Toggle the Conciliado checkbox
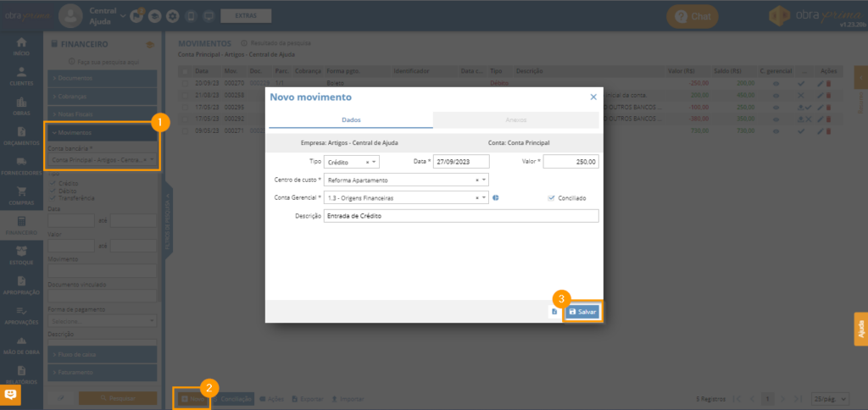868x410 pixels. click(x=551, y=197)
